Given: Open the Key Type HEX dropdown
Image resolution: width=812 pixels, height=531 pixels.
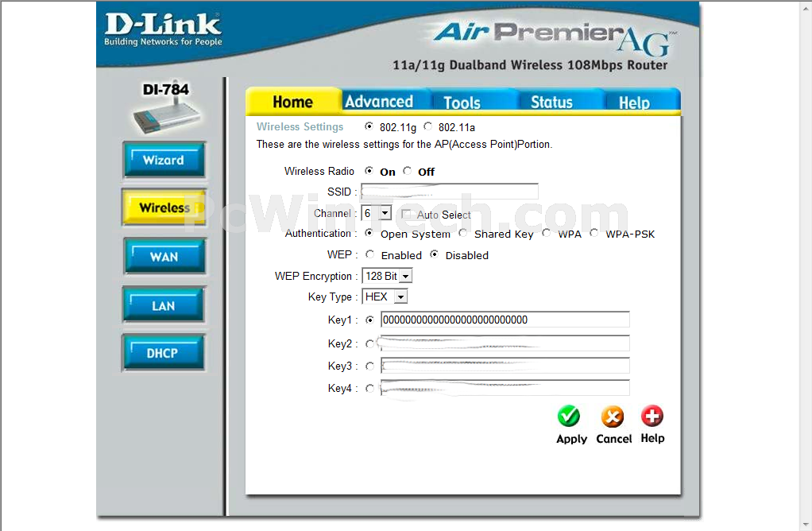Looking at the screenshot, I should pyautogui.click(x=385, y=297).
